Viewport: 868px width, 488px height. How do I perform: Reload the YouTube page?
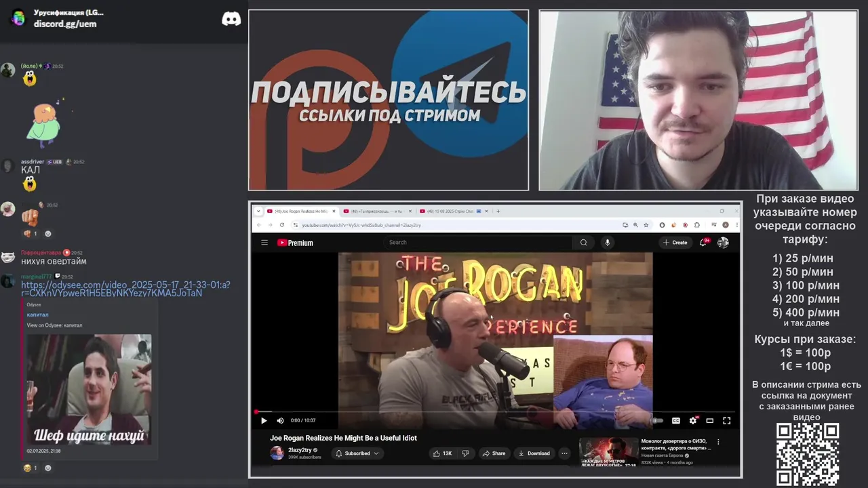pos(282,224)
